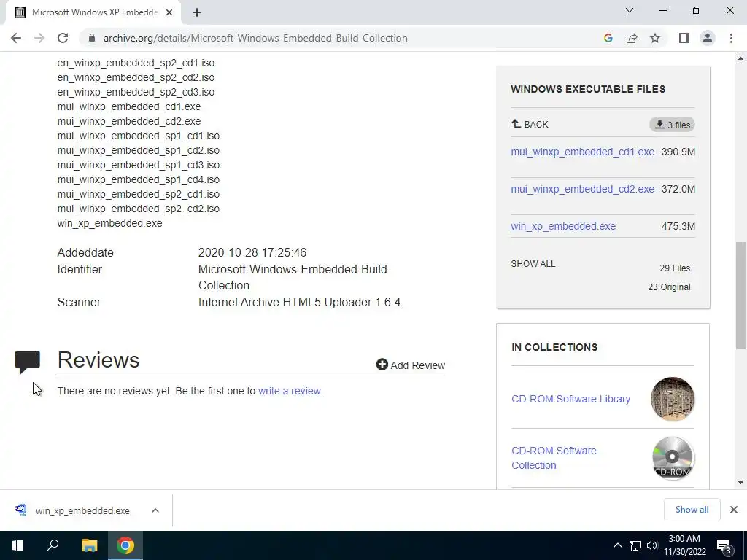
Task: Open the browser side panel
Action: coord(684,38)
